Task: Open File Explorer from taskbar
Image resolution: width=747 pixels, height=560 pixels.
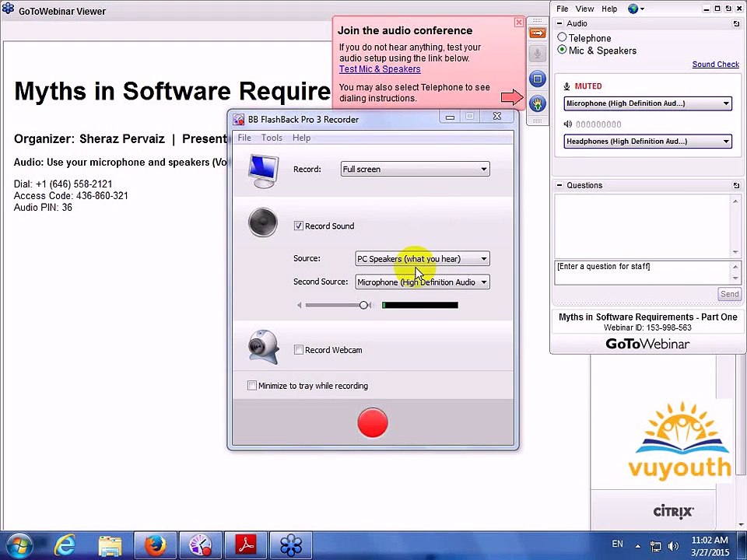Action: point(110,546)
